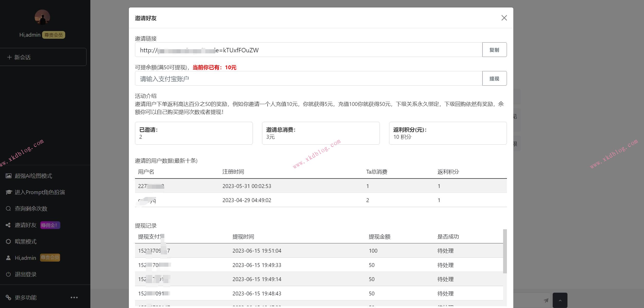Click the 提现金额 column header
This screenshot has width=644, height=308.
pos(379,236)
